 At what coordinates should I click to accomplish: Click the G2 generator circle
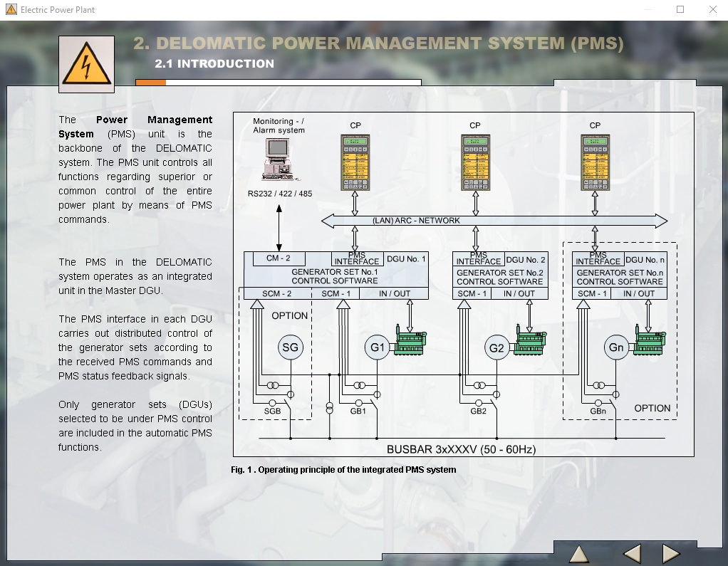[496, 347]
